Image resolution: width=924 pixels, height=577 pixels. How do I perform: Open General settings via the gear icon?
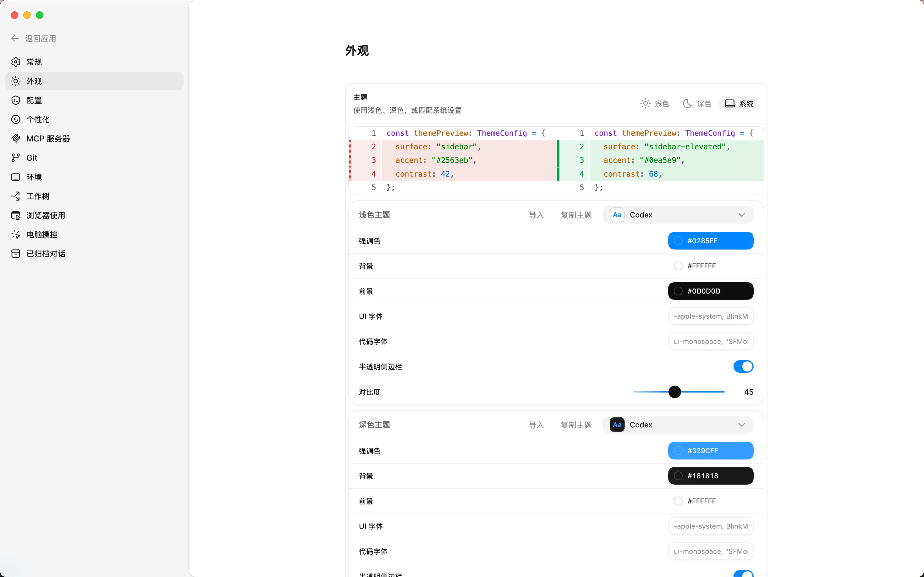click(x=16, y=62)
